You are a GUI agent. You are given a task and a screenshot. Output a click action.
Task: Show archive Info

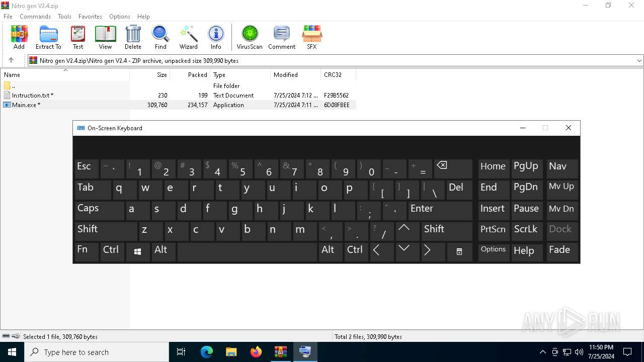tap(216, 38)
